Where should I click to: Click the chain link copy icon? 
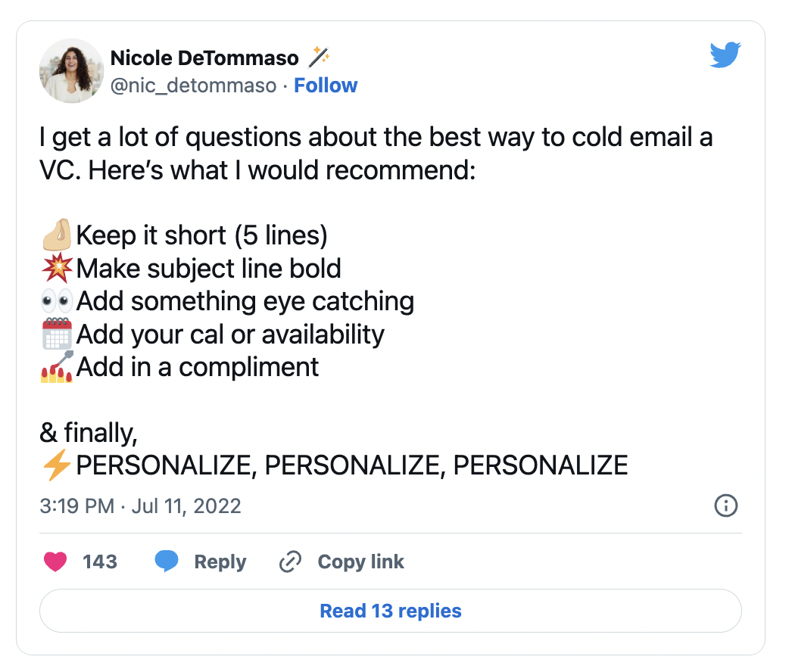pos(291,562)
